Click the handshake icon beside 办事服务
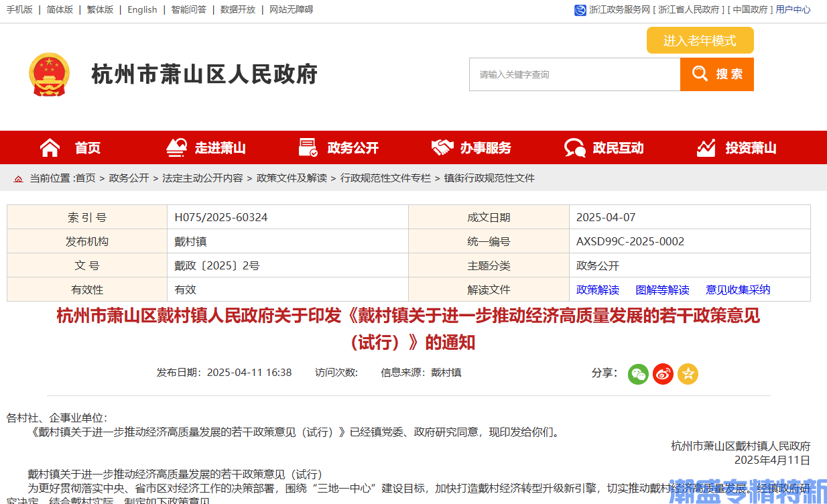This screenshot has width=827, height=504. pyautogui.click(x=442, y=147)
